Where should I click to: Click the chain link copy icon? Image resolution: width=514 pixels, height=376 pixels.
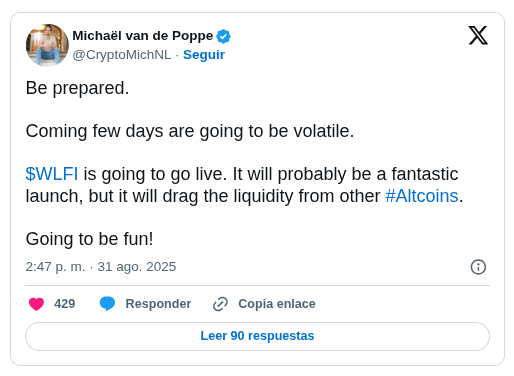pos(220,304)
